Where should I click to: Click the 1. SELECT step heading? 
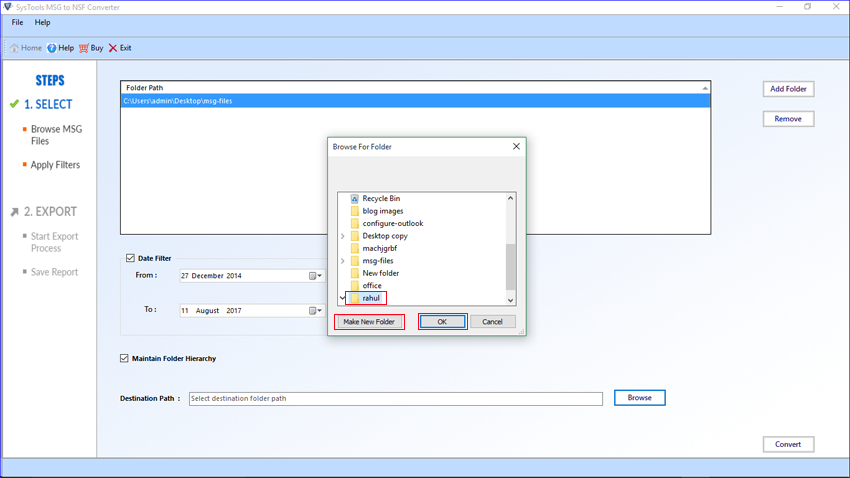tap(48, 105)
